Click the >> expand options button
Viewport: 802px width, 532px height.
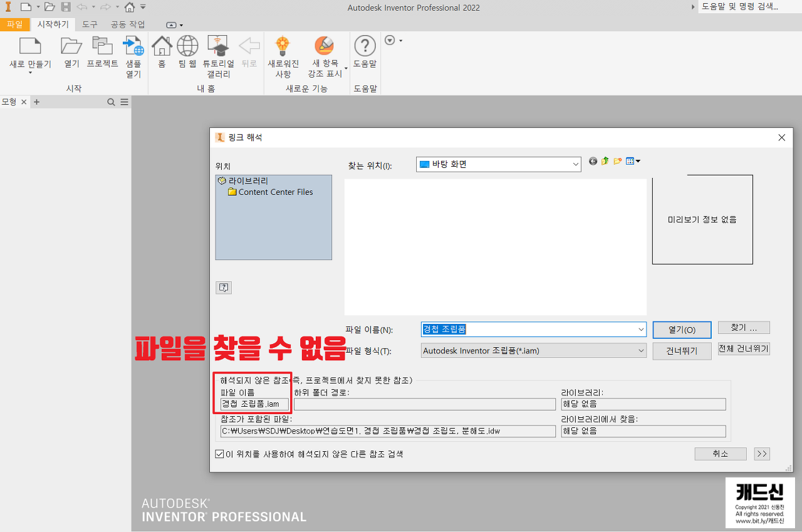[762, 454]
